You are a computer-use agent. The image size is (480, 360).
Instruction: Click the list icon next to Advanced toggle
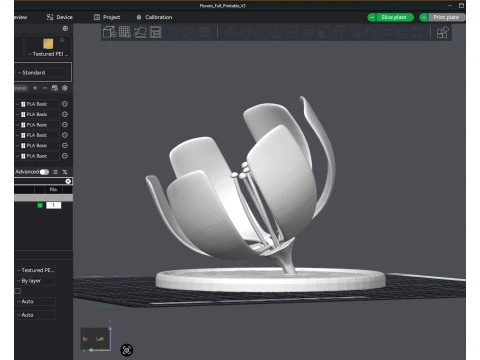click(x=55, y=172)
